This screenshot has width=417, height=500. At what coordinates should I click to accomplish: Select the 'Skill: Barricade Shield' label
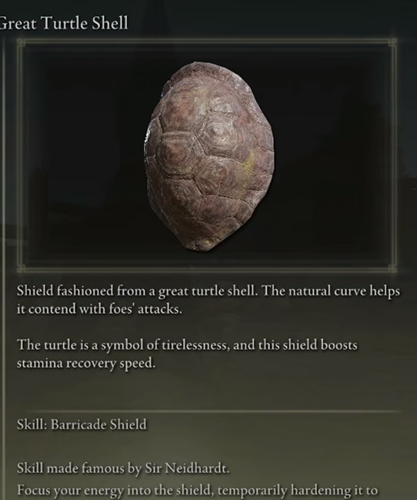[82, 425]
